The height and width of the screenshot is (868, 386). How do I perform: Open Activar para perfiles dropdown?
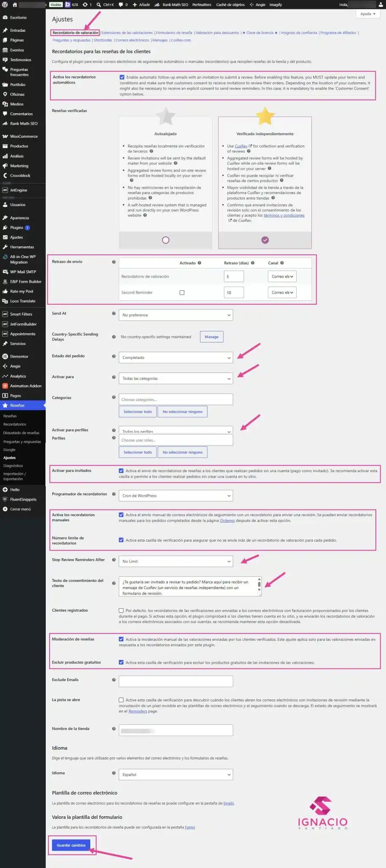click(x=176, y=430)
